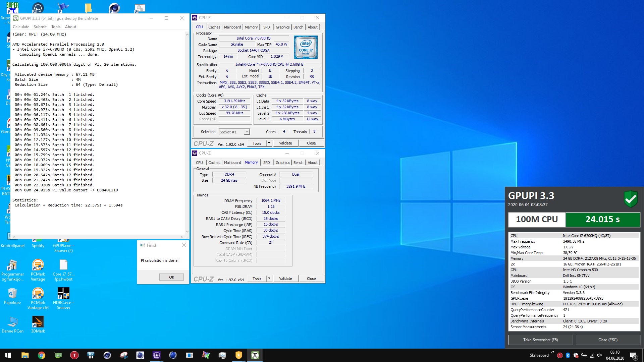Viewport: 644px width, 362px height.
Task: Open Google Chrome from the taskbar
Action: (x=42, y=355)
